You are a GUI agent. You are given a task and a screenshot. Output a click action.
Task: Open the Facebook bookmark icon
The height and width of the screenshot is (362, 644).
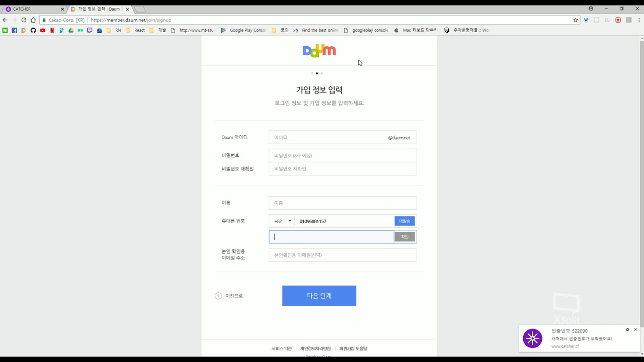click(15, 30)
